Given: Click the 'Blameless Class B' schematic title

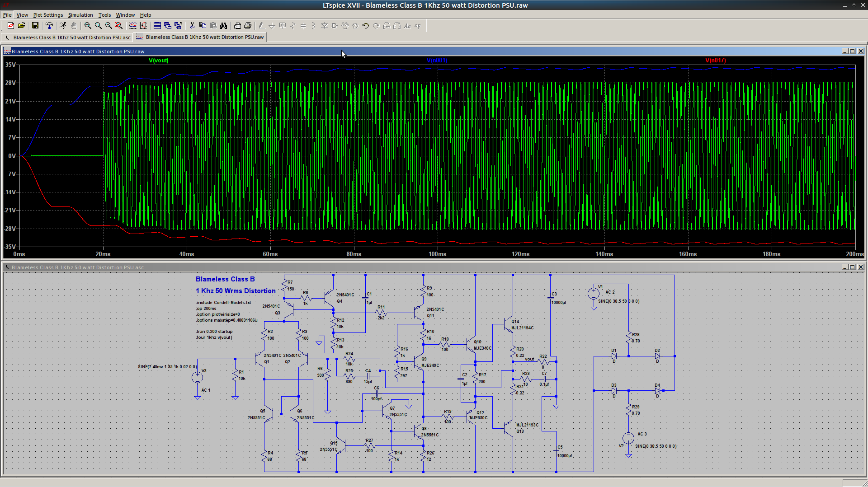Looking at the screenshot, I should 225,279.
